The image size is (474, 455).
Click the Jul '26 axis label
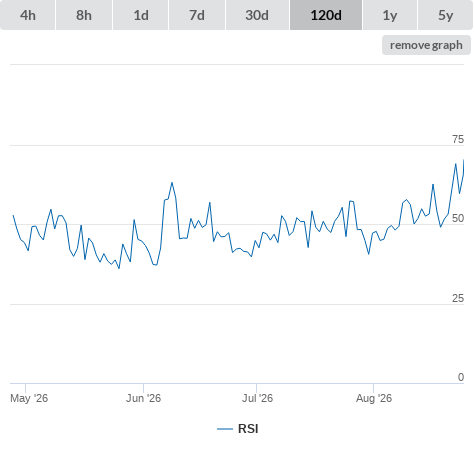pyautogui.click(x=257, y=398)
